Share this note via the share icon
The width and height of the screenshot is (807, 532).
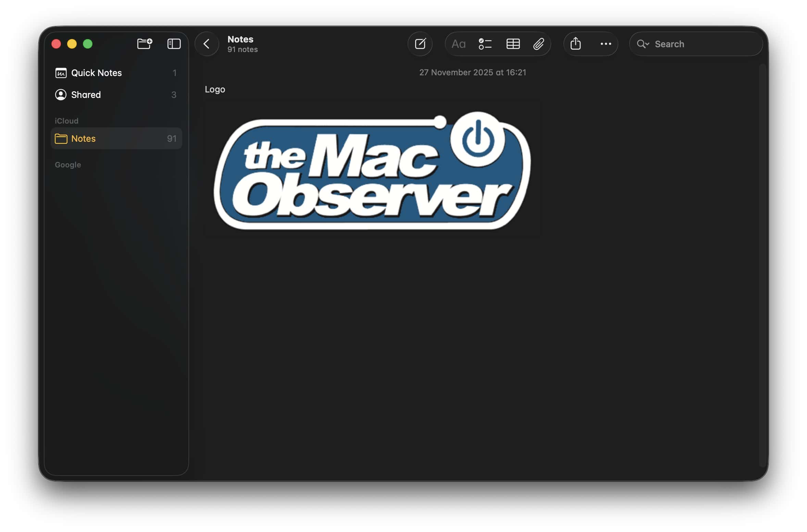[575, 43]
